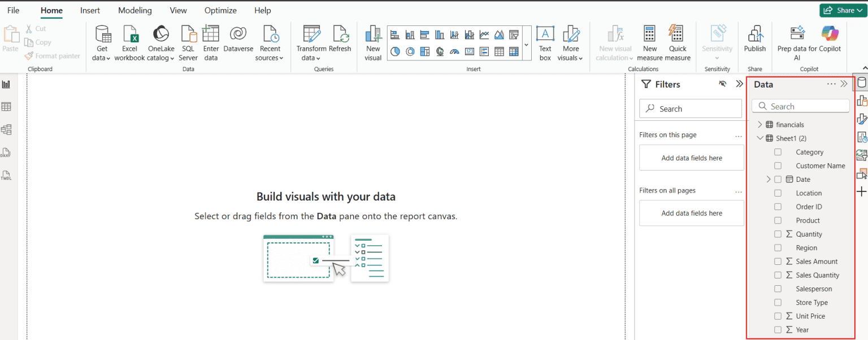
Task: Expand the Date hierarchy
Action: (x=768, y=179)
